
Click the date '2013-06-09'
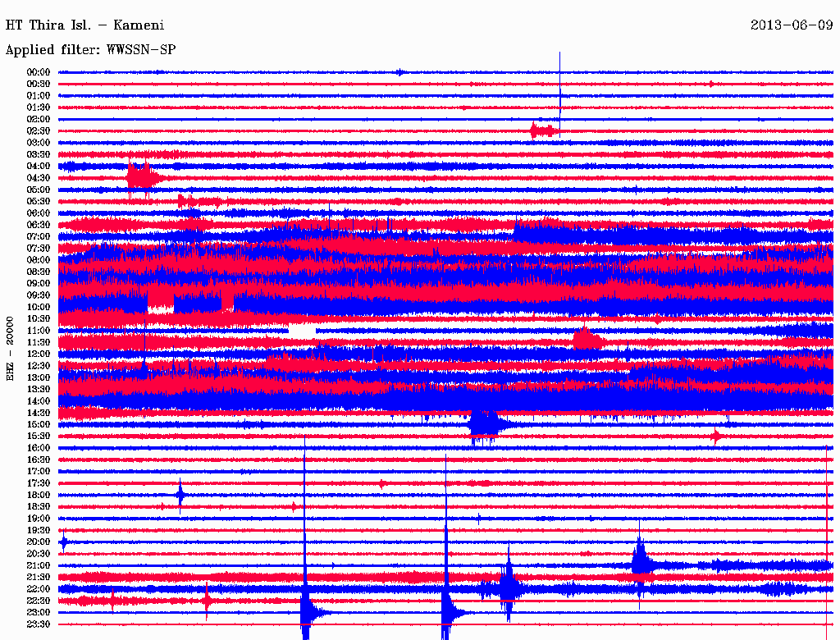point(792,25)
